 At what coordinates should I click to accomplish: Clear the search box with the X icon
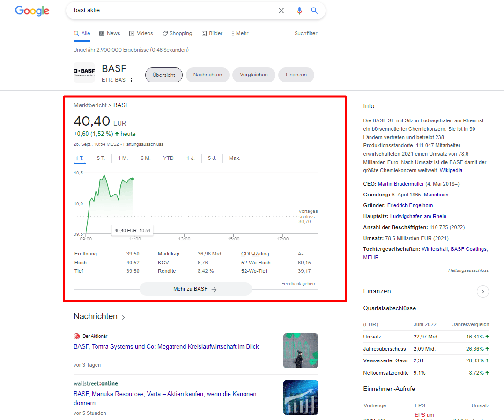click(281, 11)
